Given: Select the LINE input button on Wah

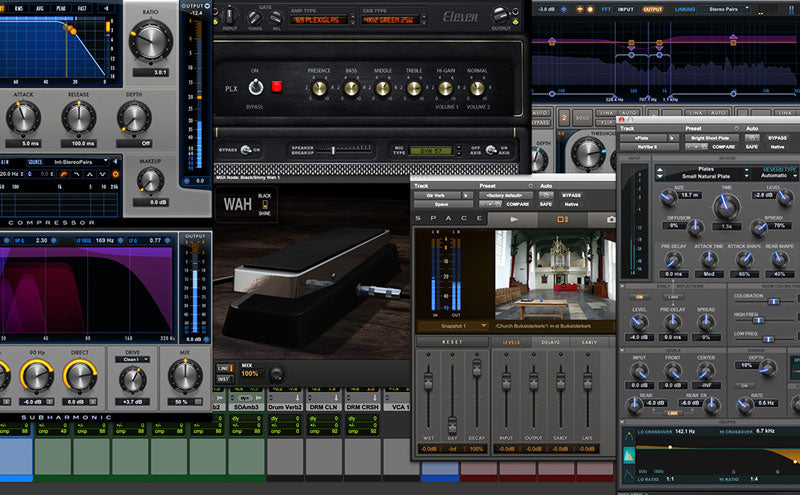Looking at the screenshot, I should click(x=224, y=368).
